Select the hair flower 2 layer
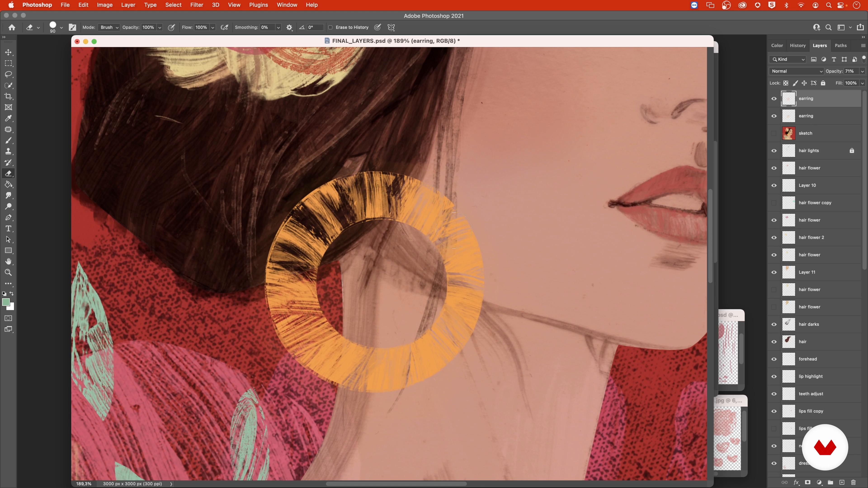 (814, 237)
